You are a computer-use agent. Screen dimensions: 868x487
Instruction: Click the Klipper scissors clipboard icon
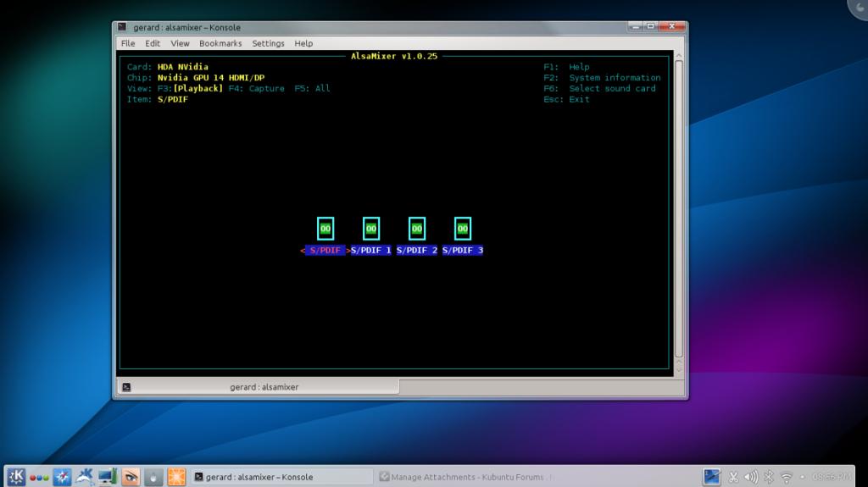[733, 477]
